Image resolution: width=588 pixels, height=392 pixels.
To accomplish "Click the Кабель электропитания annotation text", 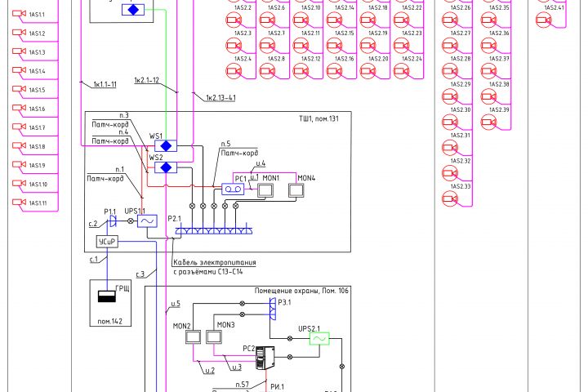I will coord(215,262).
